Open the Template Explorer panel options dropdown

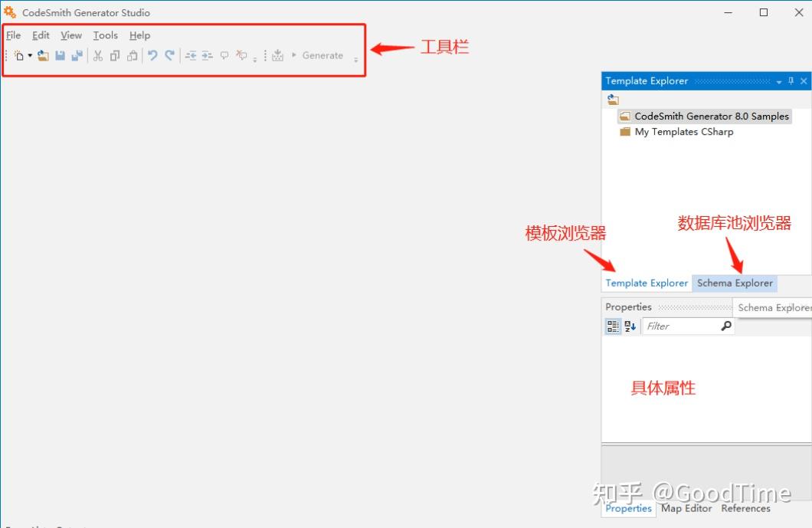click(x=778, y=81)
